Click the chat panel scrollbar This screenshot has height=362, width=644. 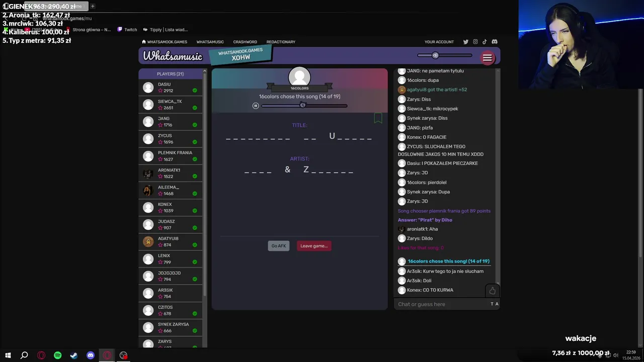(x=498, y=177)
